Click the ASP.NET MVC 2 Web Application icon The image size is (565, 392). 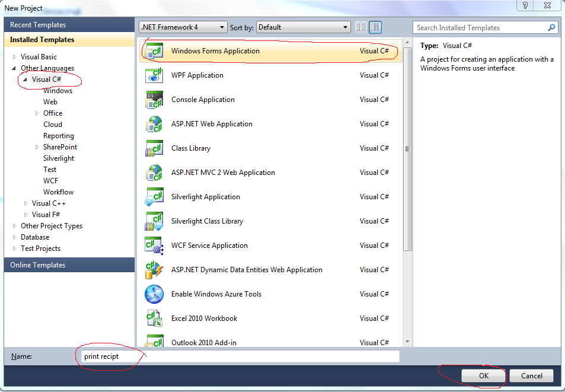pos(154,173)
